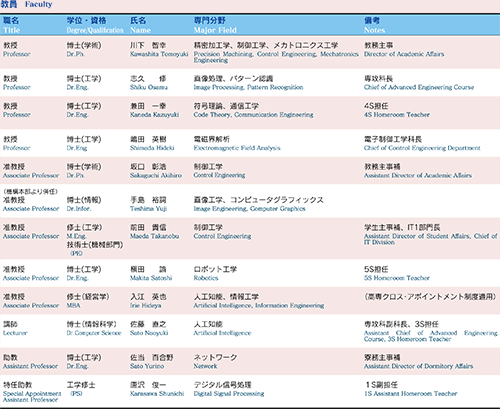Select Sato Yurino name
The image size is (500, 409).
point(147,366)
